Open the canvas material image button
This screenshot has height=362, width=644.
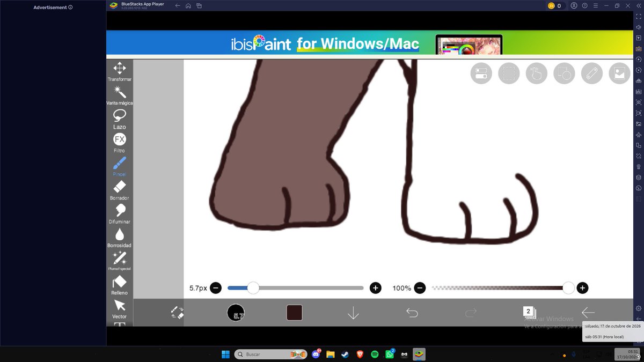coord(619,73)
